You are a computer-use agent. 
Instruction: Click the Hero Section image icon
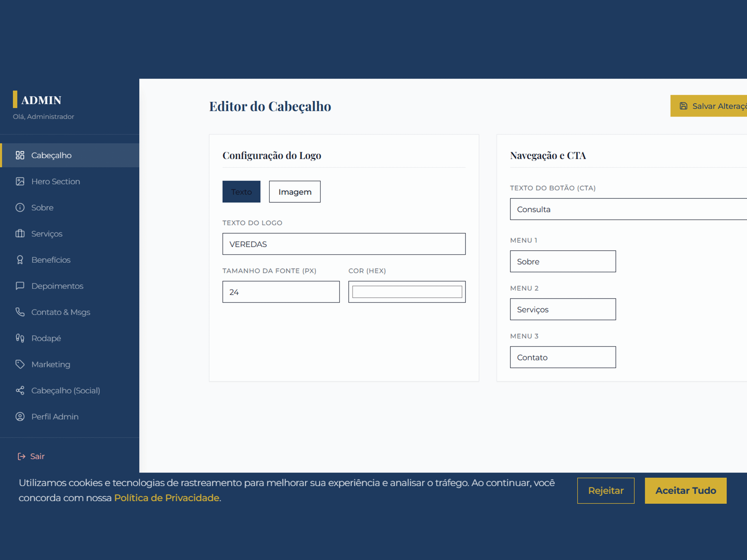[x=20, y=181]
